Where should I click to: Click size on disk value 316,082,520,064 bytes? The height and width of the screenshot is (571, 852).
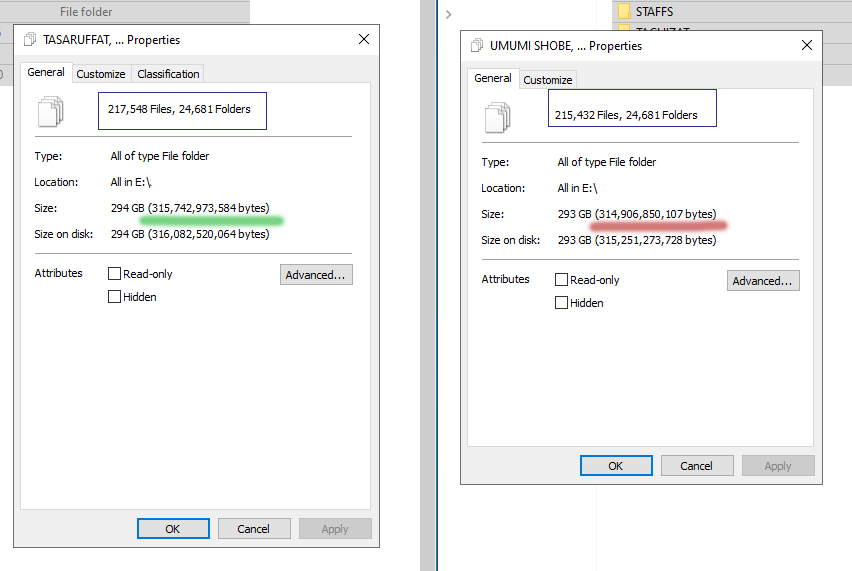coord(209,234)
